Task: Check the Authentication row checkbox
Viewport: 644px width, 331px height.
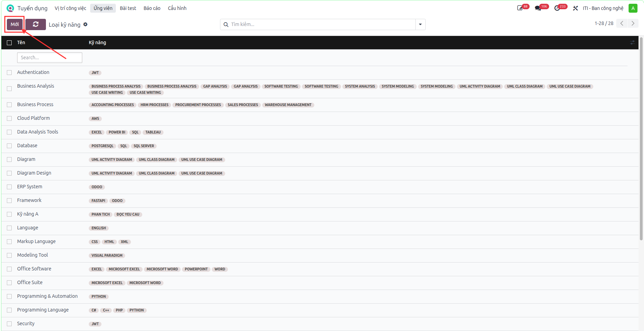Action: tap(9, 73)
